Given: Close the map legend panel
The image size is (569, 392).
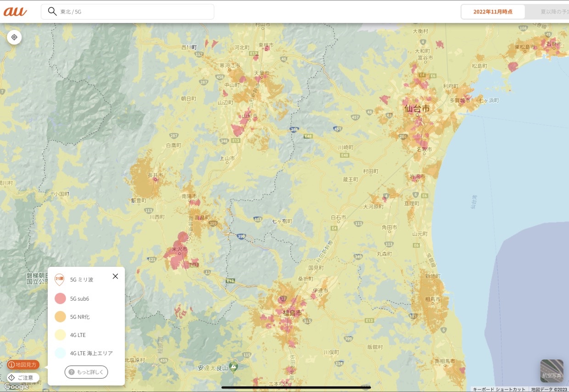Looking at the screenshot, I should coord(115,276).
